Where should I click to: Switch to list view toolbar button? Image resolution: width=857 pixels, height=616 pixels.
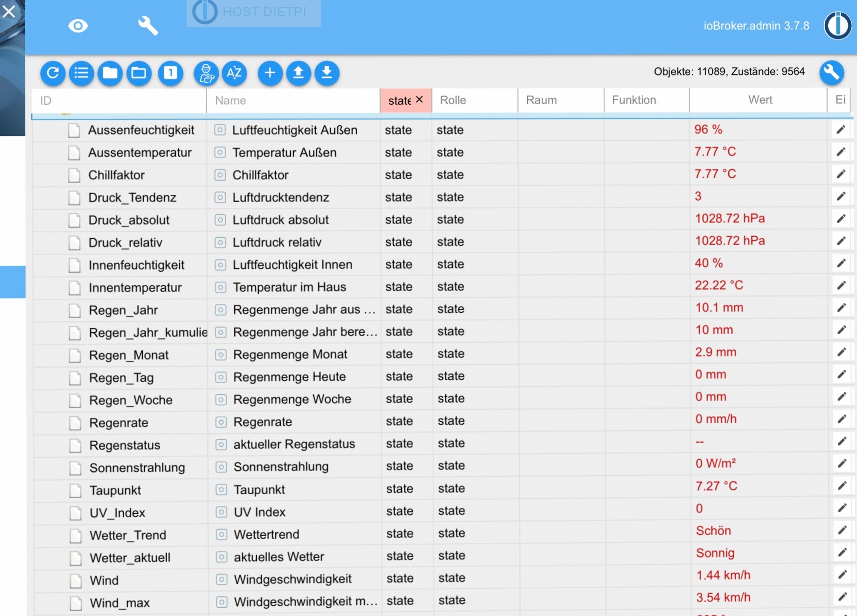click(81, 74)
